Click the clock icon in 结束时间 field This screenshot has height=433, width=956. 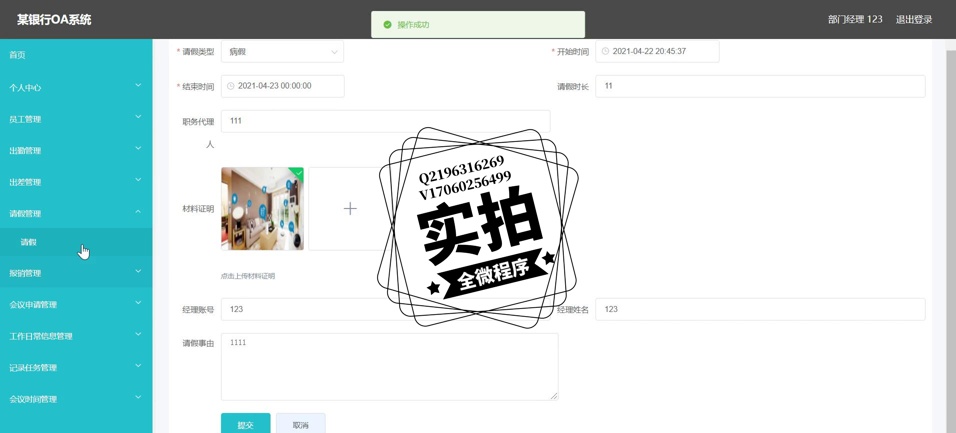231,86
